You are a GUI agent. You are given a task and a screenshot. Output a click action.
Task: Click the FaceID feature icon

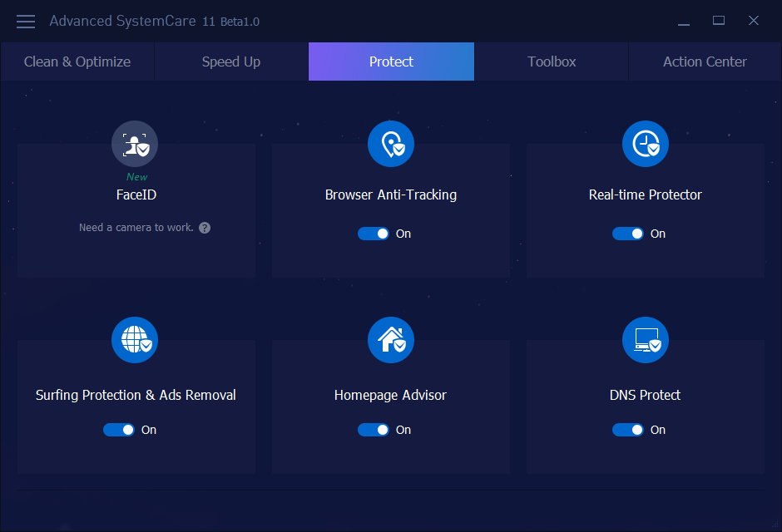tap(135, 144)
